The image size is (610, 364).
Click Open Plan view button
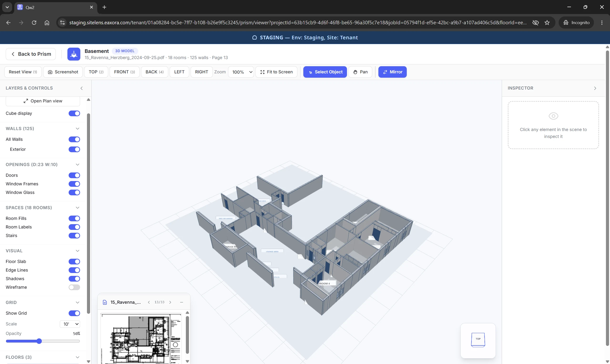[x=43, y=101]
